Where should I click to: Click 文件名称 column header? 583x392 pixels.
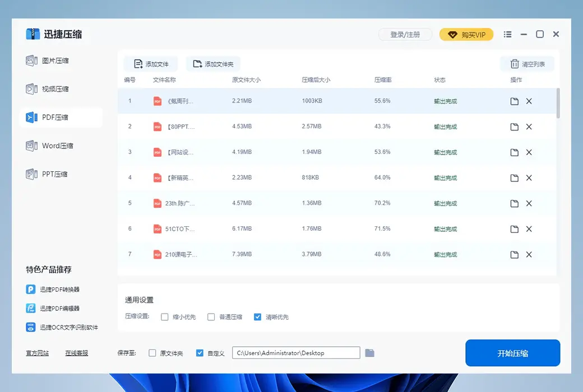coord(164,80)
